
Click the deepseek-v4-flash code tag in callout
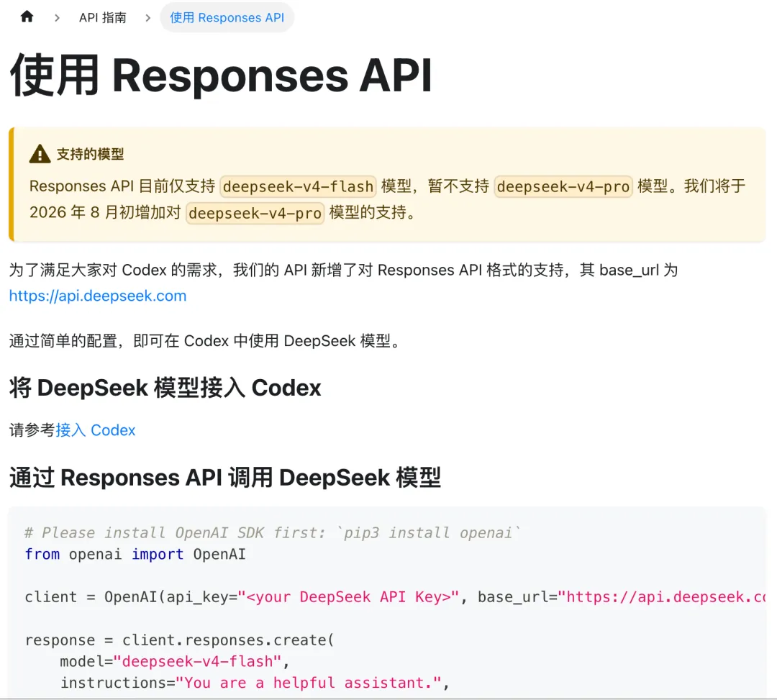coord(299,186)
